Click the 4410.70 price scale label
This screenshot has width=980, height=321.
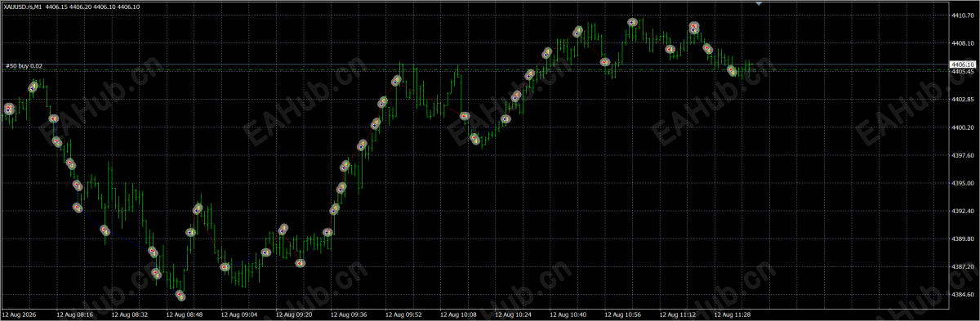pos(962,16)
